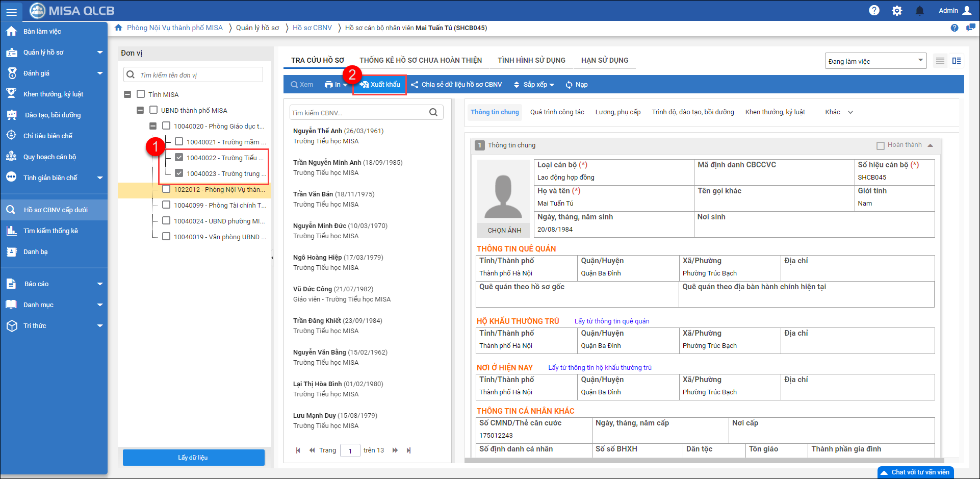Open the Lương, phụ cấp tab
This screenshot has width=980, height=479.
[617, 112]
